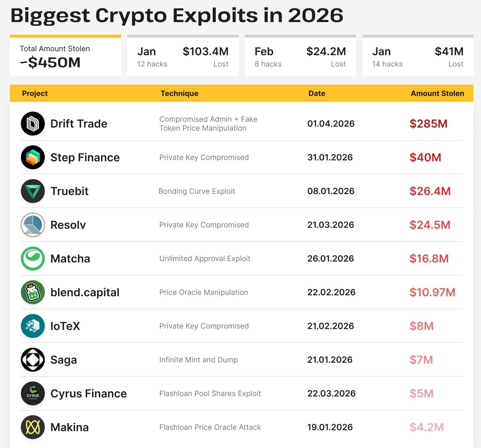481x448 pixels.
Task: Sort by the Amount Stolen column header
Action: 437,94
